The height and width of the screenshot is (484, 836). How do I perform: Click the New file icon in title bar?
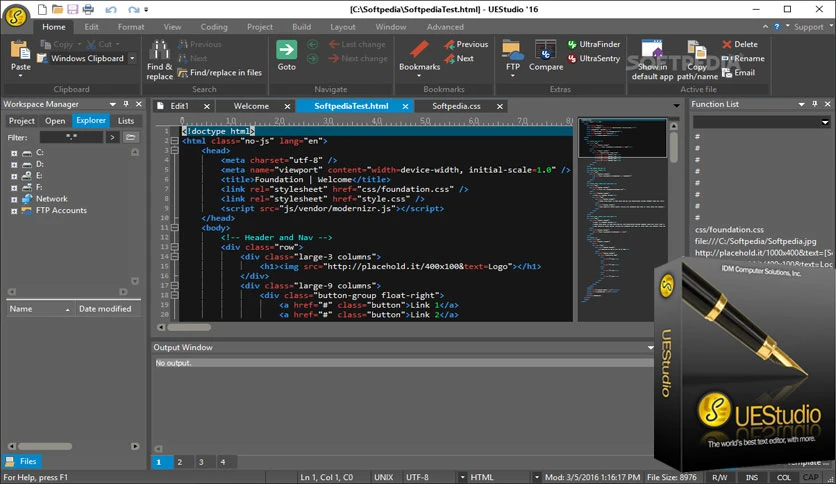pyautogui.click(x=42, y=9)
